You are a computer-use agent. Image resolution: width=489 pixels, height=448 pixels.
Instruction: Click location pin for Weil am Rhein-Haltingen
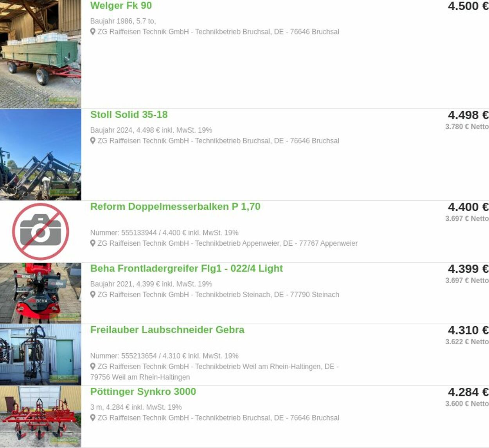(x=93, y=366)
